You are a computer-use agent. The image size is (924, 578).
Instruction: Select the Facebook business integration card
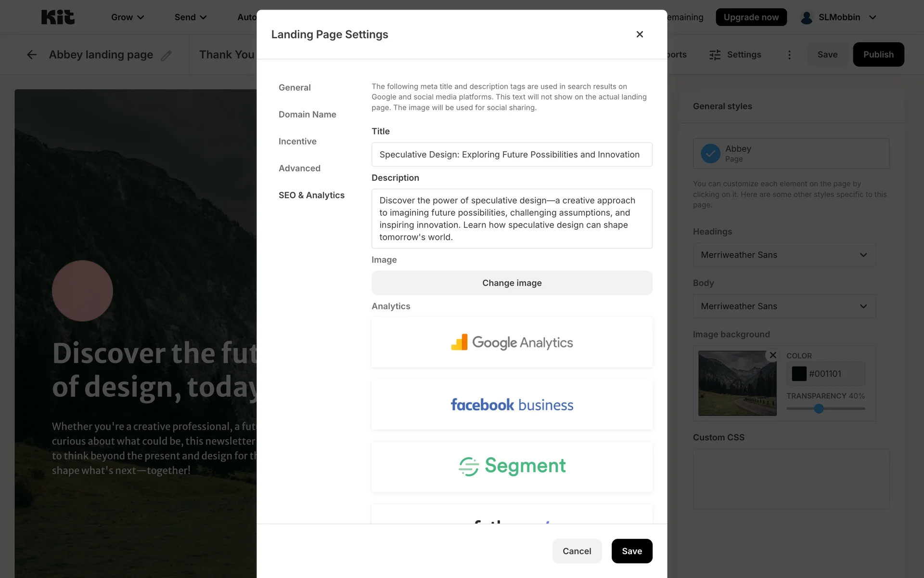pyautogui.click(x=512, y=405)
